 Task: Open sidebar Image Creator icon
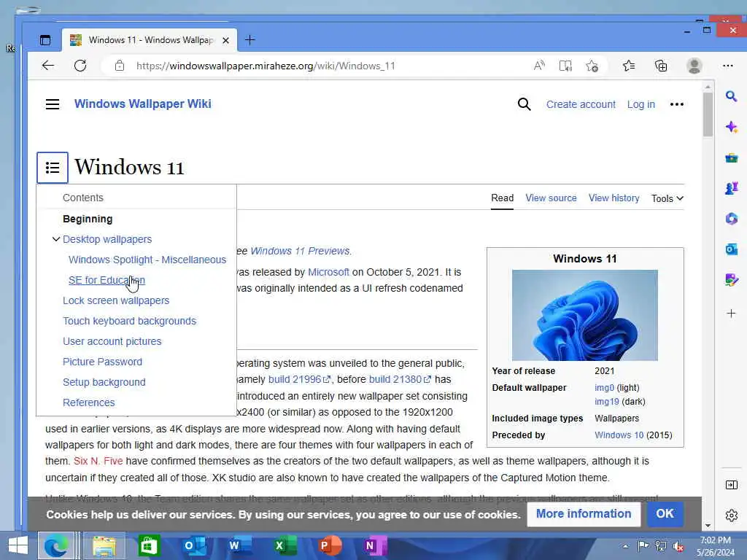click(731, 279)
